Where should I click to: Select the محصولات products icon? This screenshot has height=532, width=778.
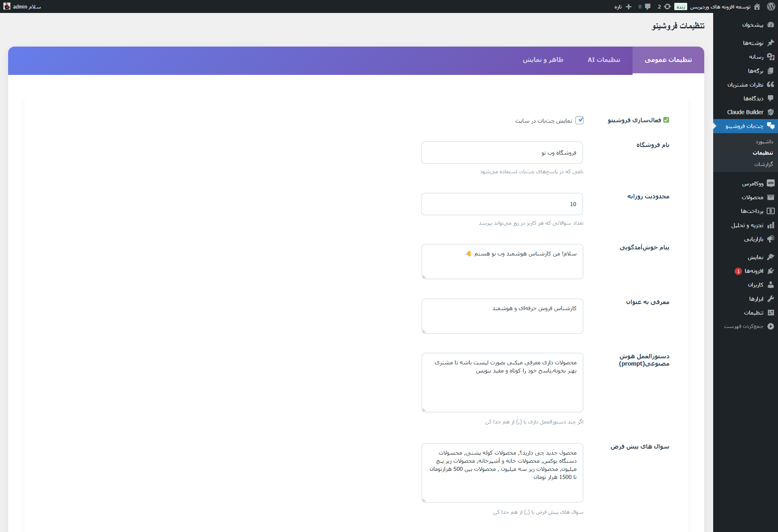click(x=771, y=197)
